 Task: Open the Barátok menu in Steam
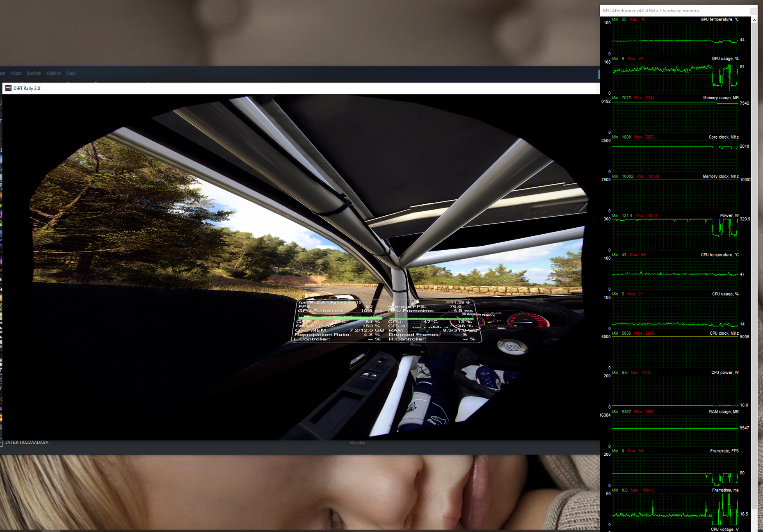point(34,73)
